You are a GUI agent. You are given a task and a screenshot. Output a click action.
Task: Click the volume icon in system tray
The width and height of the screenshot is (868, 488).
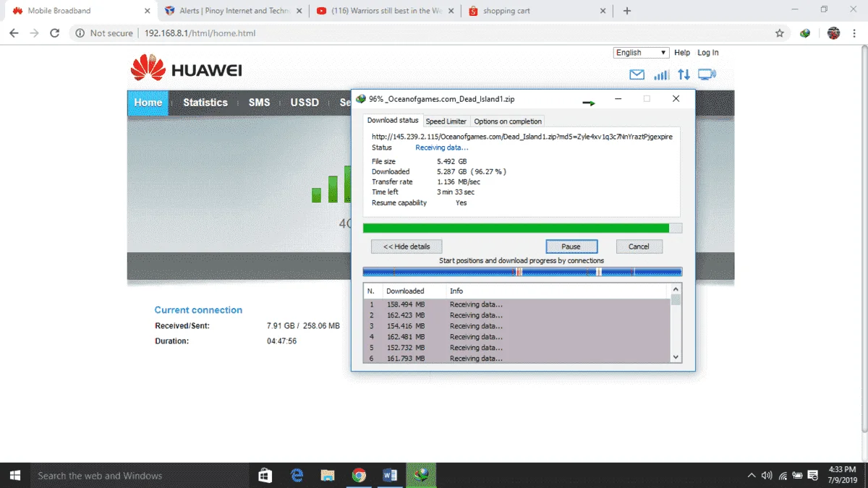click(x=767, y=476)
